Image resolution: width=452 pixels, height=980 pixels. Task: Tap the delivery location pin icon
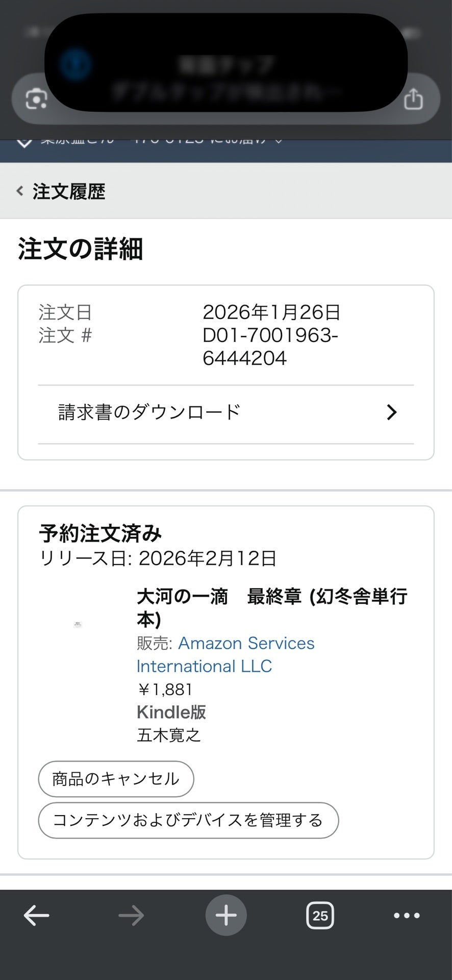24,141
